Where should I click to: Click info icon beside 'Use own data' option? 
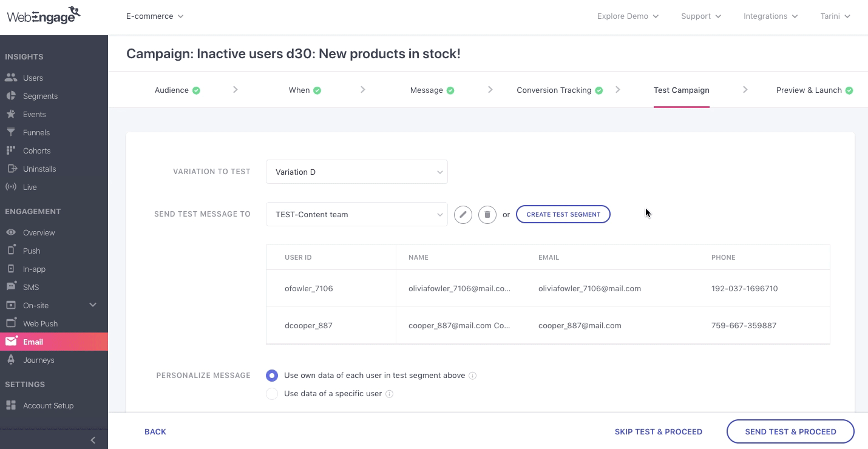tap(473, 376)
